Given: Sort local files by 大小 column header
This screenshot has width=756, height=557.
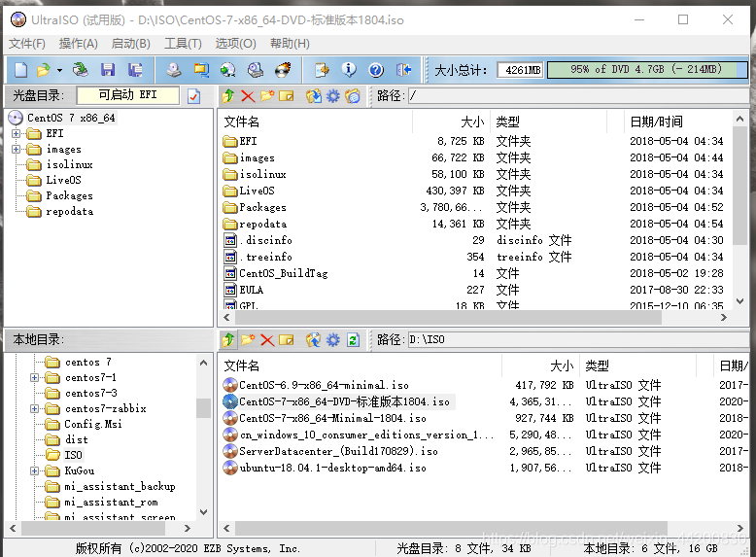Looking at the screenshot, I should click(540, 366).
